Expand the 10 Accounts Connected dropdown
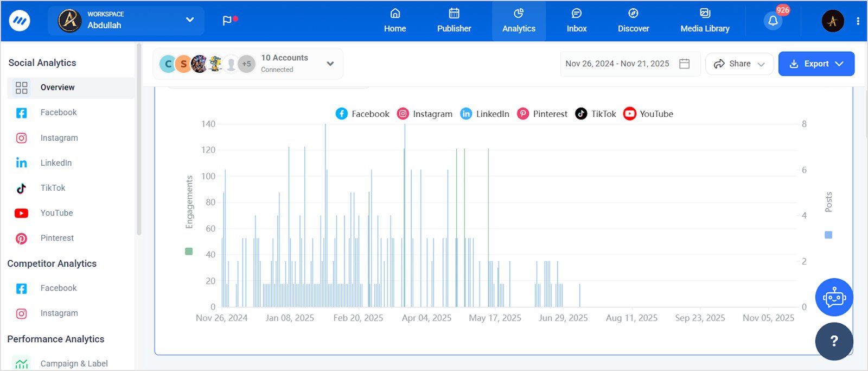The image size is (868, 371). tap(248, 64)
